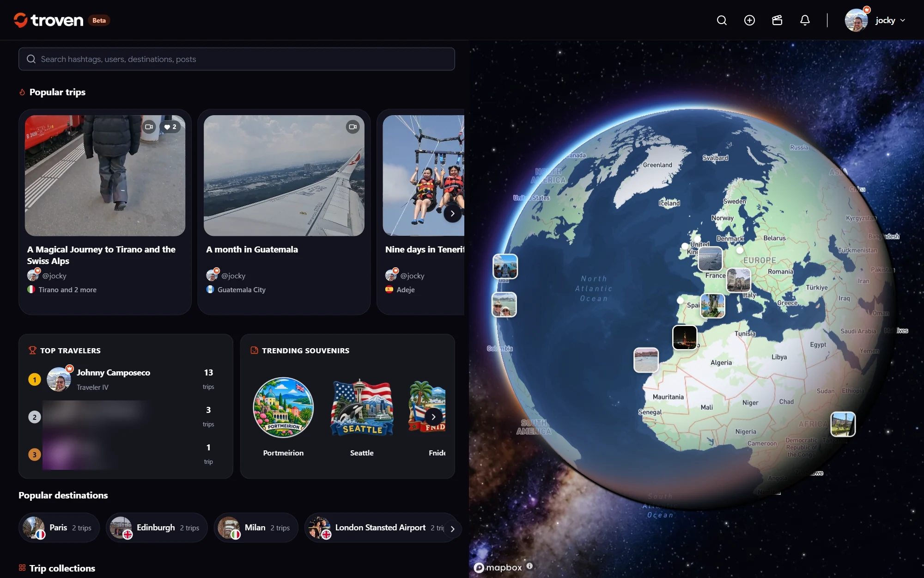Click jocky profile avatar in header

pyautogui.click(x=857, y=20)
